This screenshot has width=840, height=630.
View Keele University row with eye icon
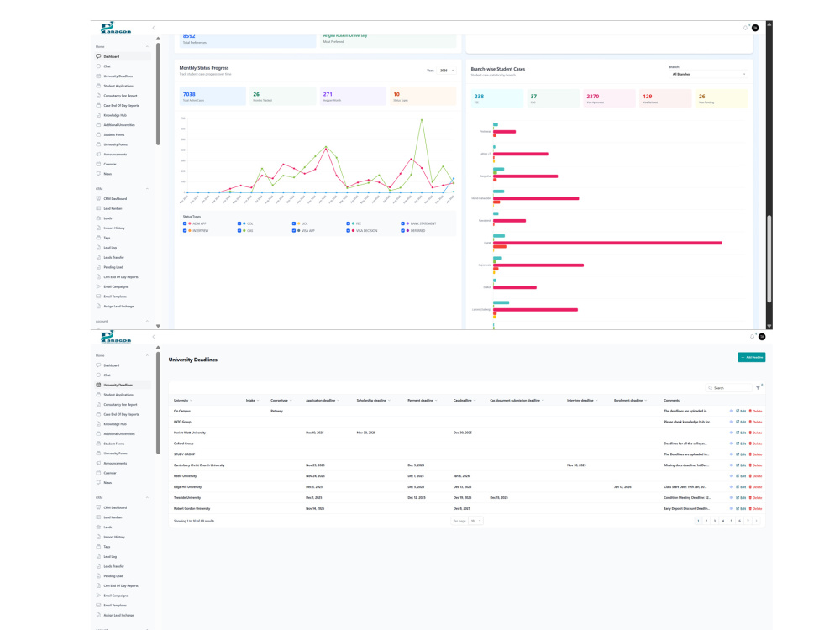[x=732, y=475]
